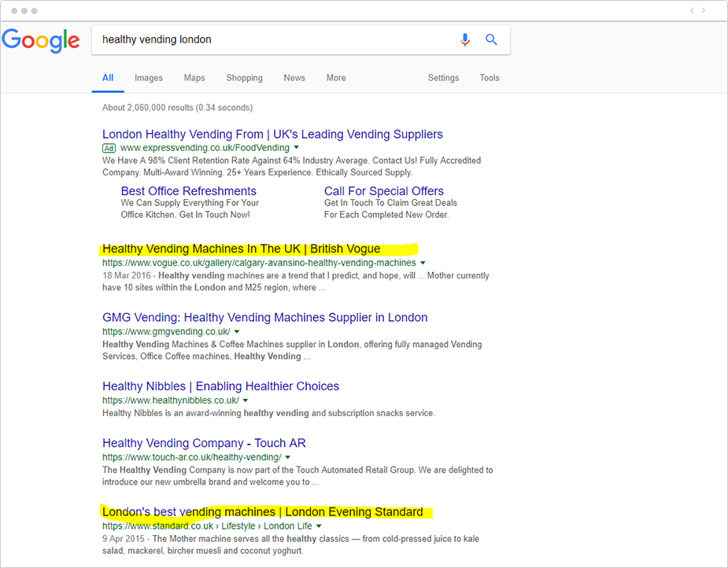Click the magnifying glass search icon
Image resolution: width=728 pixels, height=568 pixels.
click(x=491, y=40)
